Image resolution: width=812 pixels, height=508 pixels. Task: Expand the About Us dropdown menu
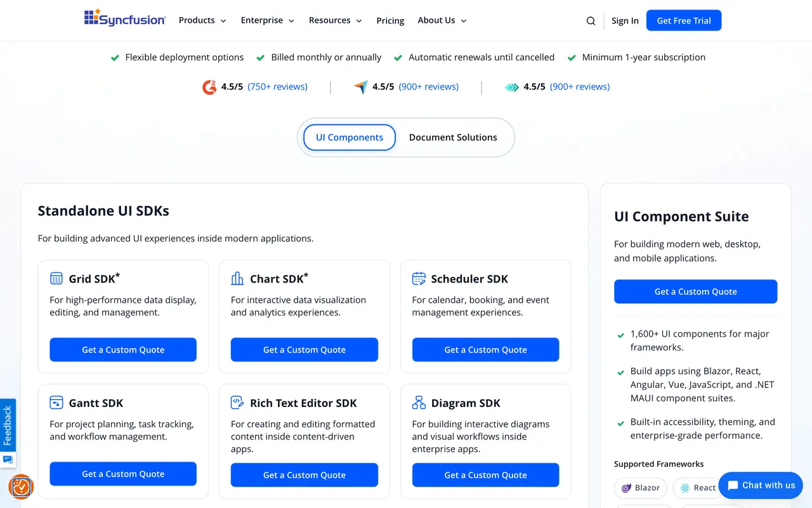tap(442, 20)
